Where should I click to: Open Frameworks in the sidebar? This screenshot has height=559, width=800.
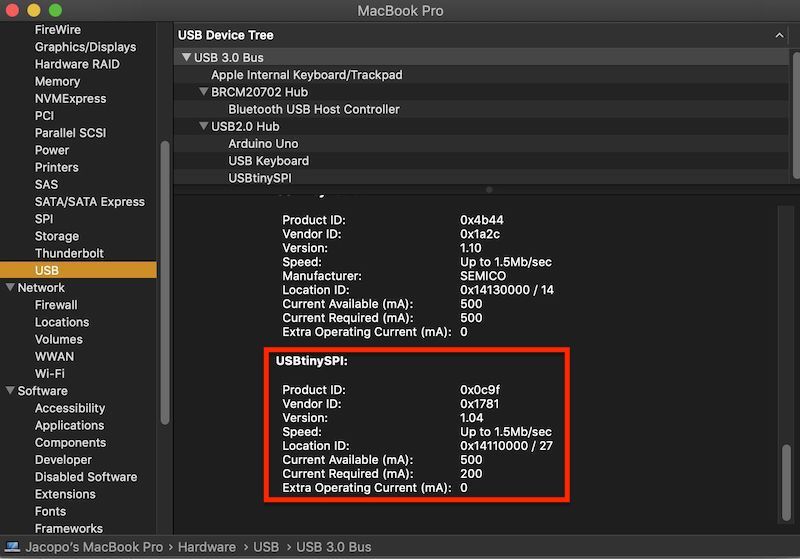[68, 528]
